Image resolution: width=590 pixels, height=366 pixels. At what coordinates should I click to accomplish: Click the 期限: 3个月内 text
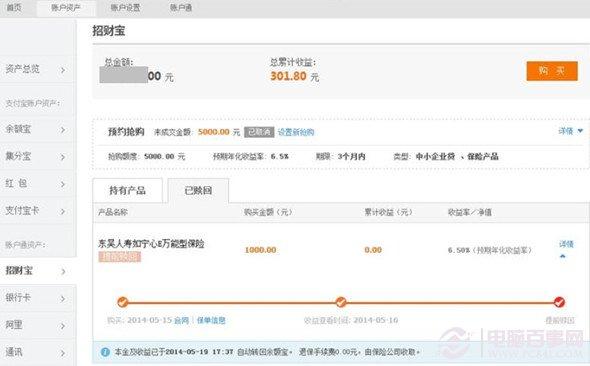341,156
